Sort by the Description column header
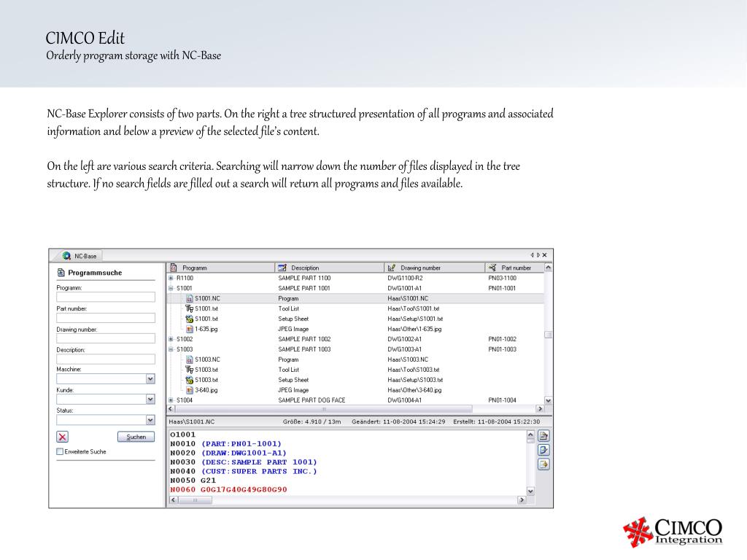This screenshot has height=560, width=747. tap(330, 268)
